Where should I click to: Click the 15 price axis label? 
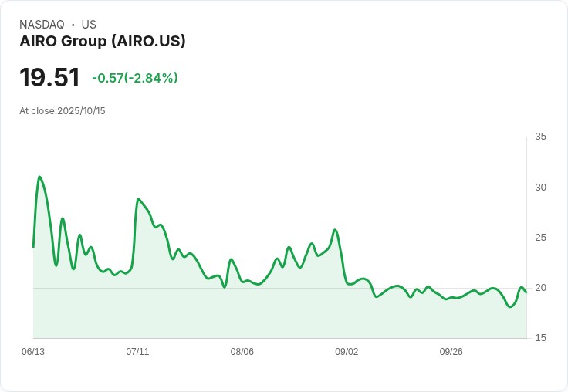coord(540,338)
